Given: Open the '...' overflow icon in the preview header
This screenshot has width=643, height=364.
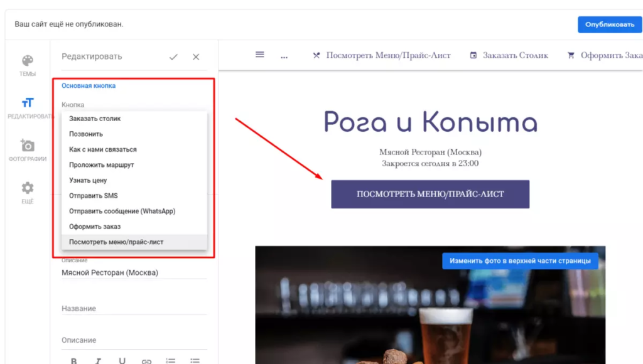Looking at the screenshot, I should [284, 56].
